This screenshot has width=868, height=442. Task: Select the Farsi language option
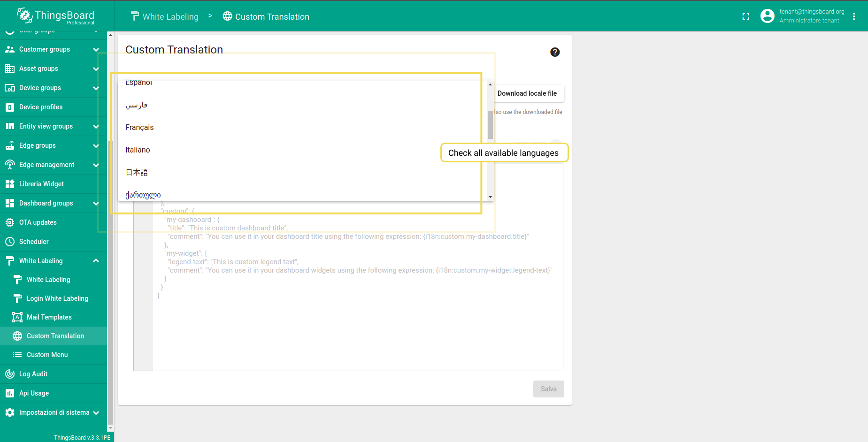click(x=302, y=105)
